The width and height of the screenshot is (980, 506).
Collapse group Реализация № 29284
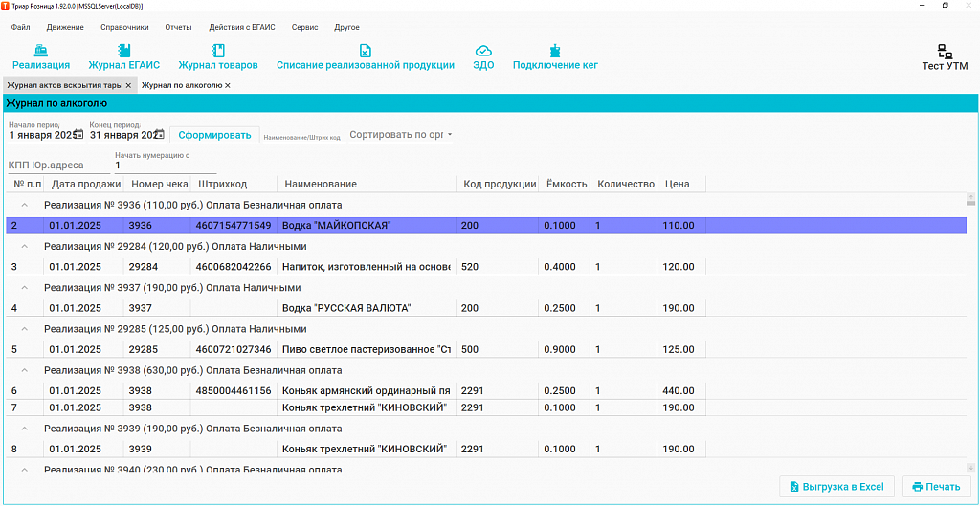(24, 246)
